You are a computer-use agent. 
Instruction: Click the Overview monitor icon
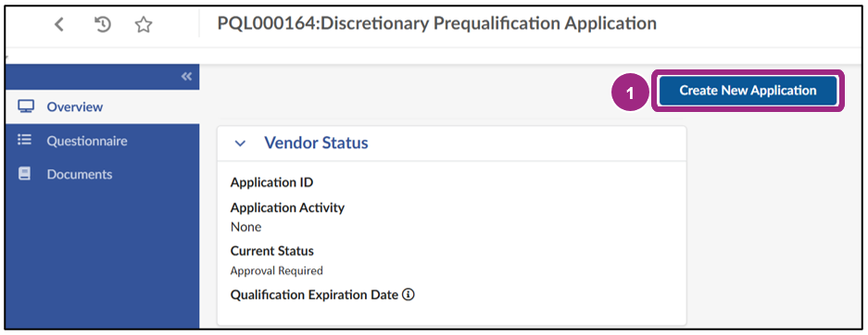click(x=26, y=106)
